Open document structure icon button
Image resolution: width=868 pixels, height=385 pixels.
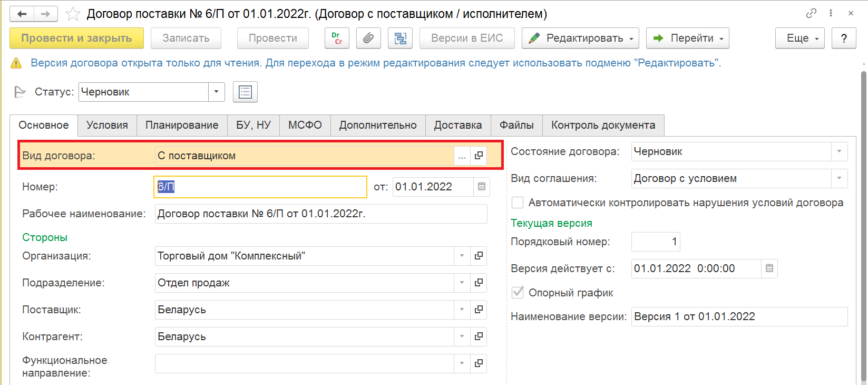tap(400, 38)
